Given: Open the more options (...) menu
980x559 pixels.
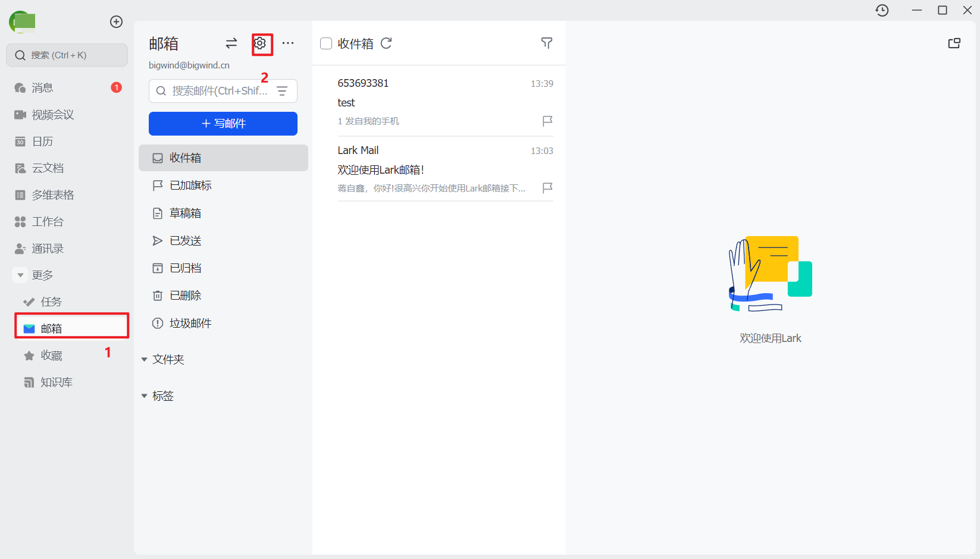Looking at the screenshot, I should click(289, 43).
